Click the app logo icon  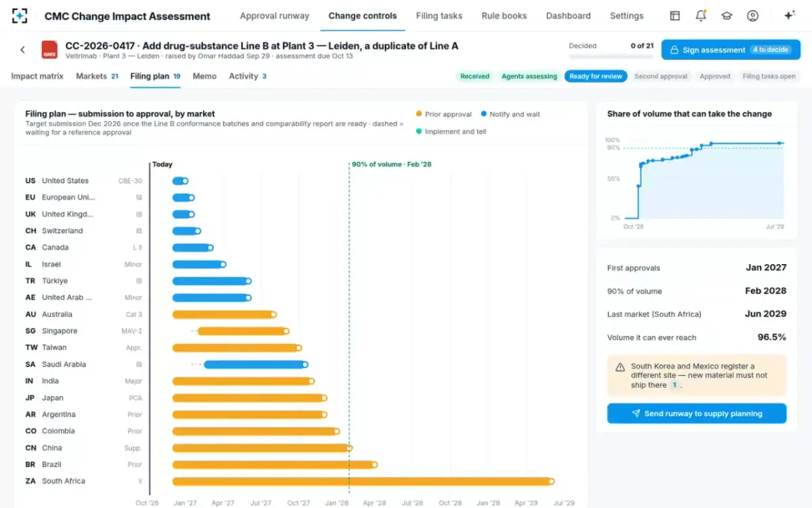point(20,16)
